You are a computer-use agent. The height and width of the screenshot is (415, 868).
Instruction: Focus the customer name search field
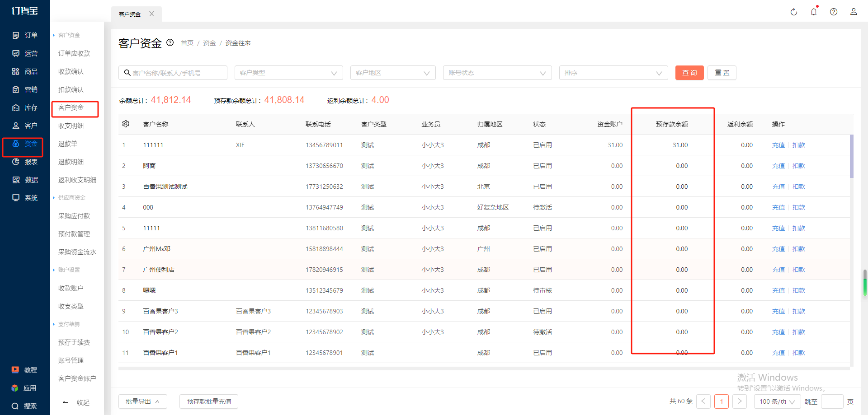(x=173, y=73)
